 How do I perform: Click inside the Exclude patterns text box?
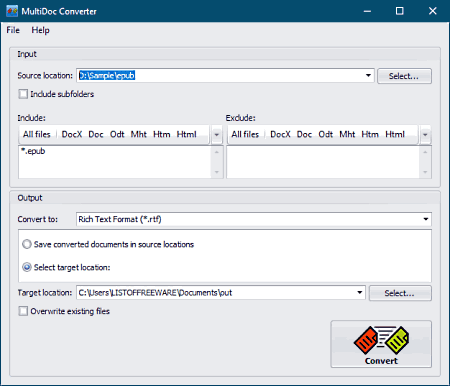[x=323, y=162]
